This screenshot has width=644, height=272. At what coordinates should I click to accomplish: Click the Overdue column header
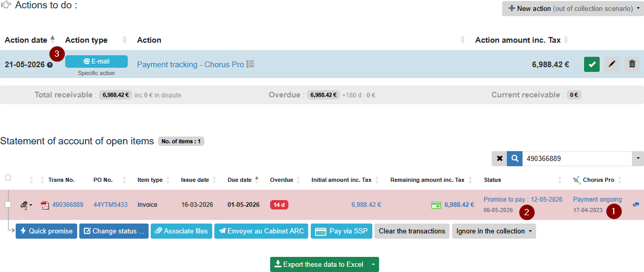click(282, 180)
